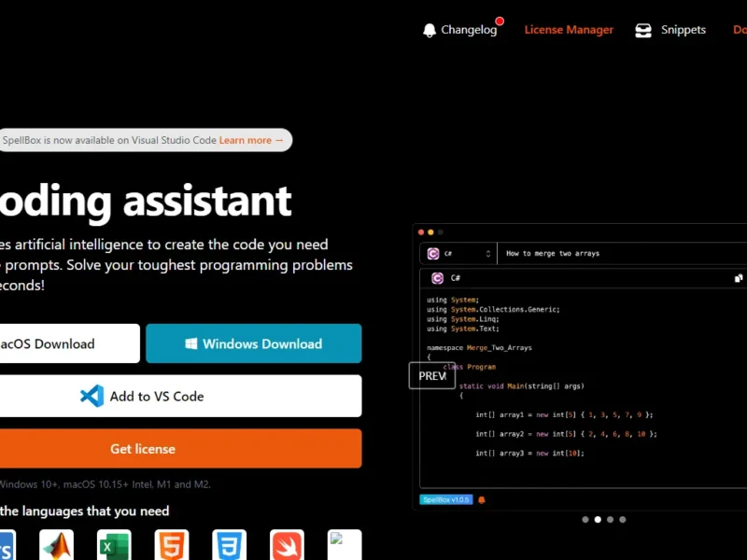This screenshot has width=747, height=560.
Task: Click the Changelog bell icon
Action: (x=430, y=30)
